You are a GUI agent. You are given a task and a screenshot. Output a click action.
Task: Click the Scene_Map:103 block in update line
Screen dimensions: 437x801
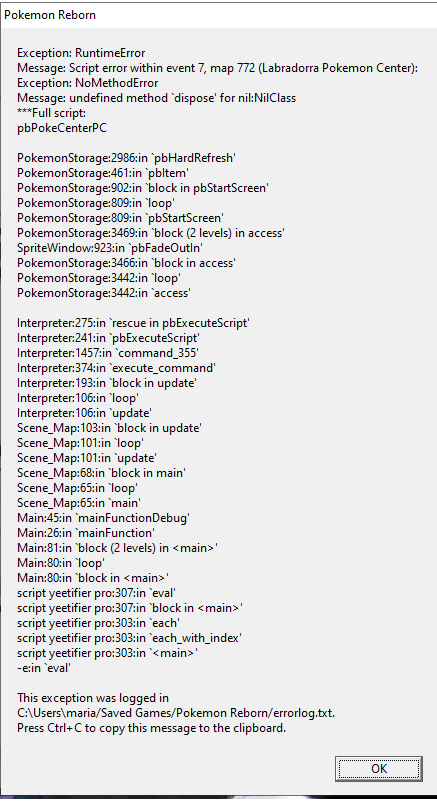[109, 428]
